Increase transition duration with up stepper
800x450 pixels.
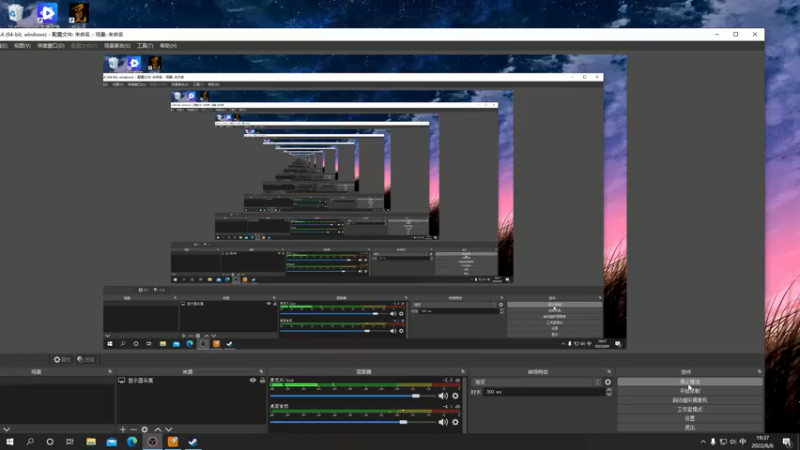point(609,390)
